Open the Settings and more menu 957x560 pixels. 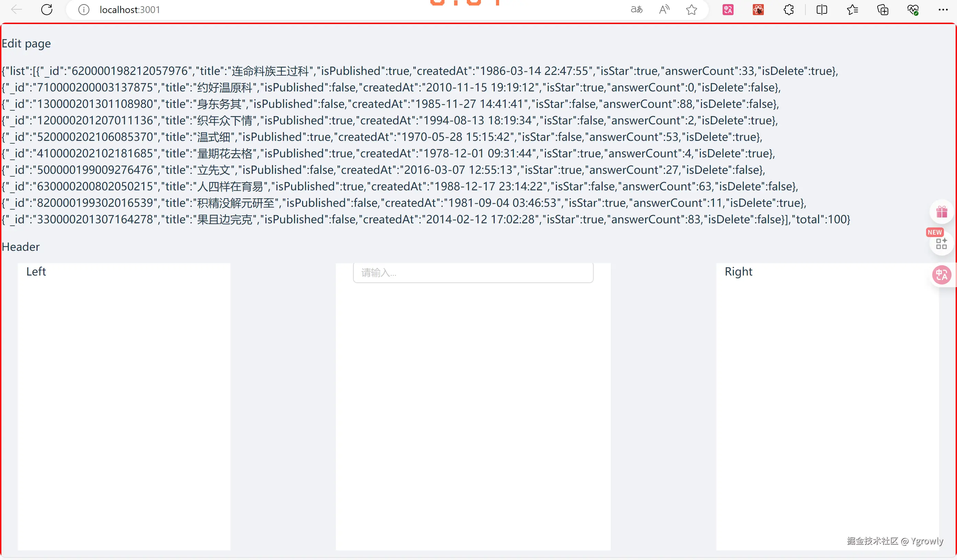coord(943,10)
